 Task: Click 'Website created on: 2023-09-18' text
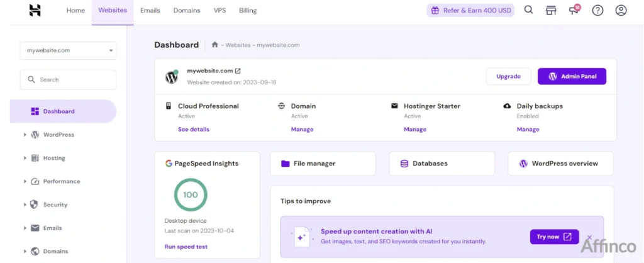click(231, 82)
